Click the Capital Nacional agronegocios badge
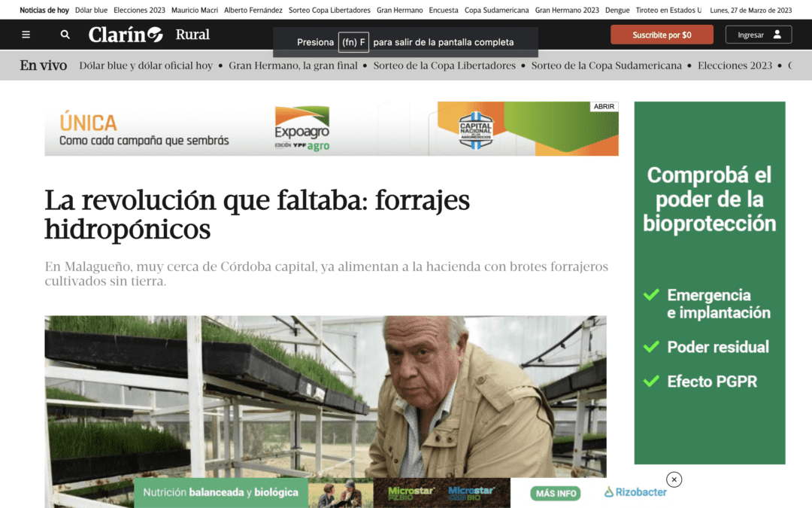The width and height of the screenshot is (812, 508). pos(475,129)
